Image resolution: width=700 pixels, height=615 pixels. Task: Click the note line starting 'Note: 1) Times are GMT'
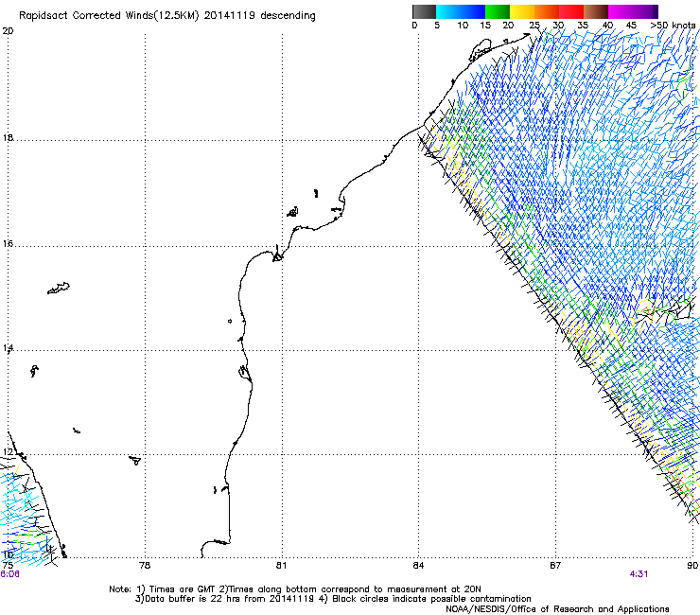(x=294, y=589)
